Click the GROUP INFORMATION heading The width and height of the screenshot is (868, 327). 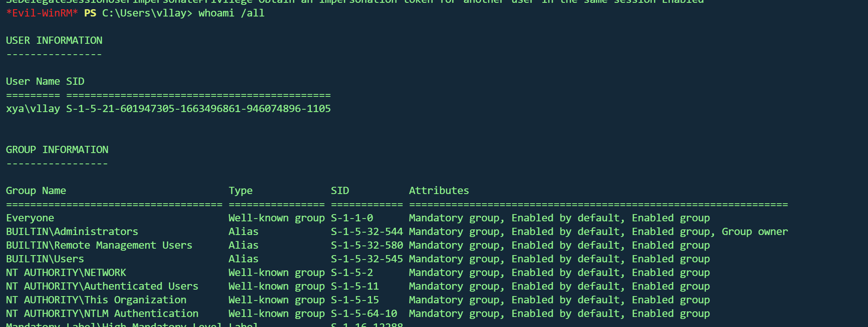point(57,150)
